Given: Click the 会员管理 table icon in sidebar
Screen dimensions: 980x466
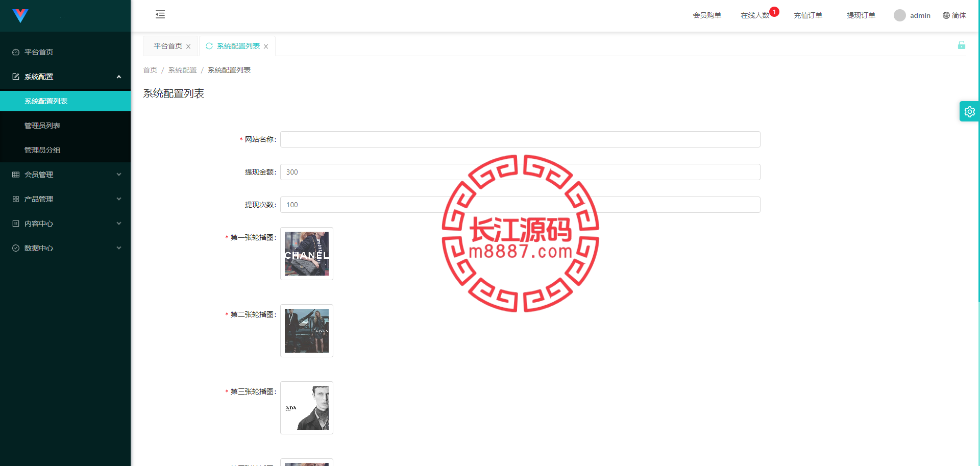Looking at the screenshot, I should point(16,175).
